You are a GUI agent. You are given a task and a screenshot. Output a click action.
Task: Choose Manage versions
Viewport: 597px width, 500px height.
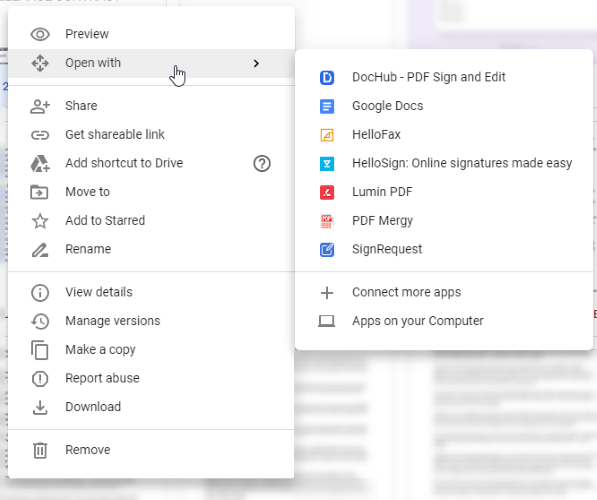151,321
